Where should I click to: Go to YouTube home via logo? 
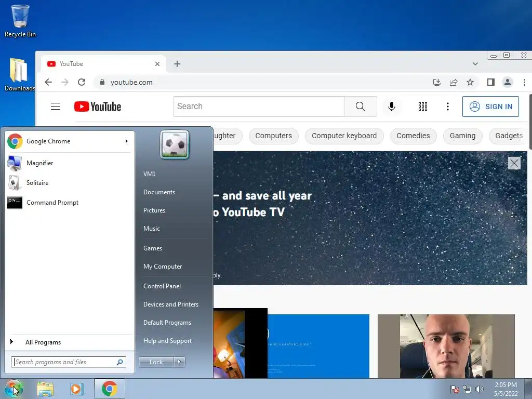98,107
